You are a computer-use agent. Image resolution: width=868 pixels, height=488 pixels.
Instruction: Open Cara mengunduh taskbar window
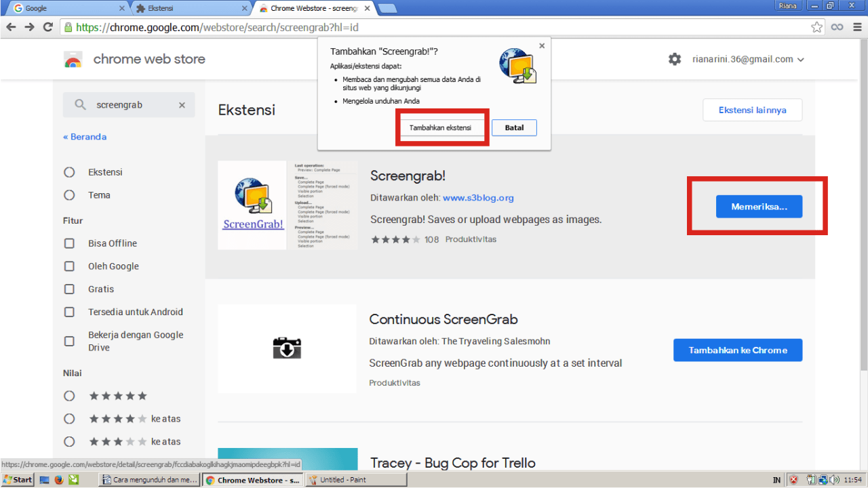[x=149, y=480]
